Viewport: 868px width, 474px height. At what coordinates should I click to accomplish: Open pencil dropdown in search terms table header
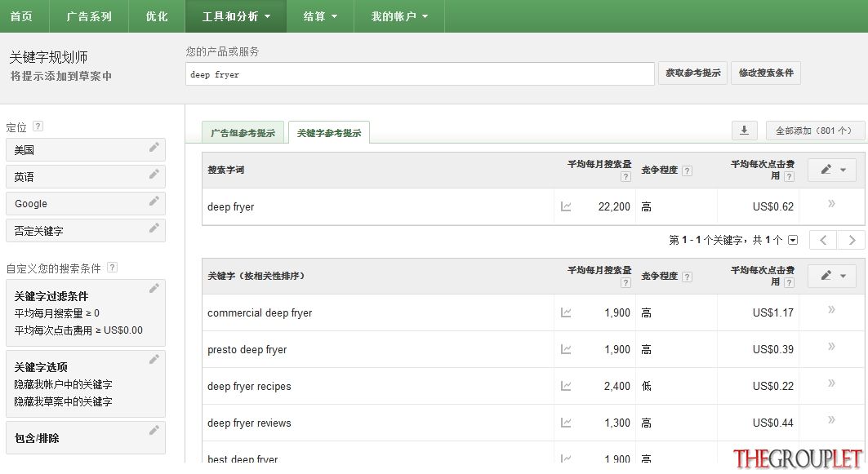[x=832, y=170]
